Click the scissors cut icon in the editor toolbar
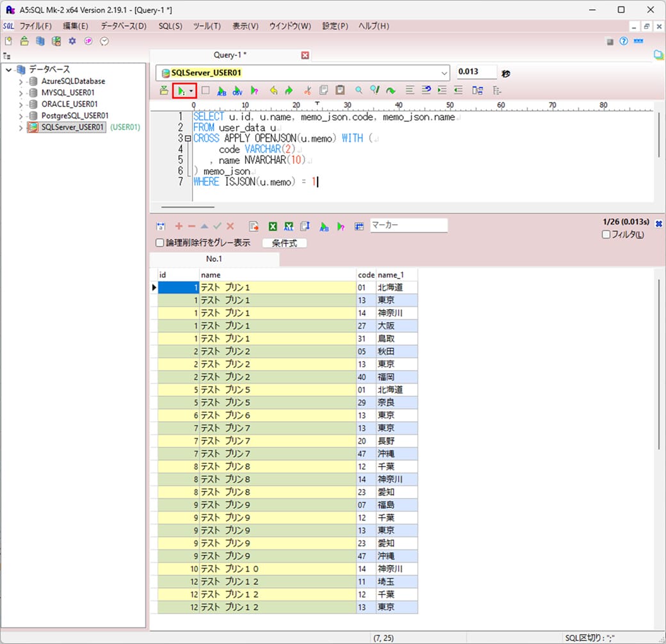The width and height of the screenshot is (666, 644). [x=307, y=91]
